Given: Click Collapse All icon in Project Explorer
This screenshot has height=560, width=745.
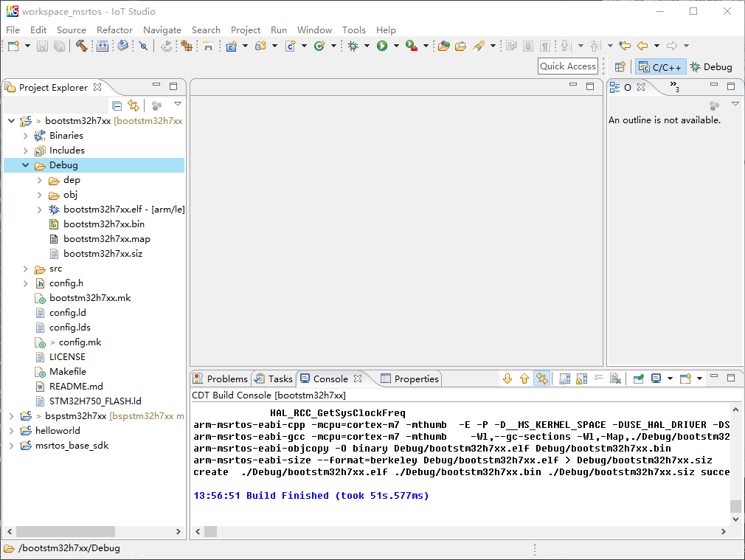Looking at the screenshot, I should pos(117,106).
